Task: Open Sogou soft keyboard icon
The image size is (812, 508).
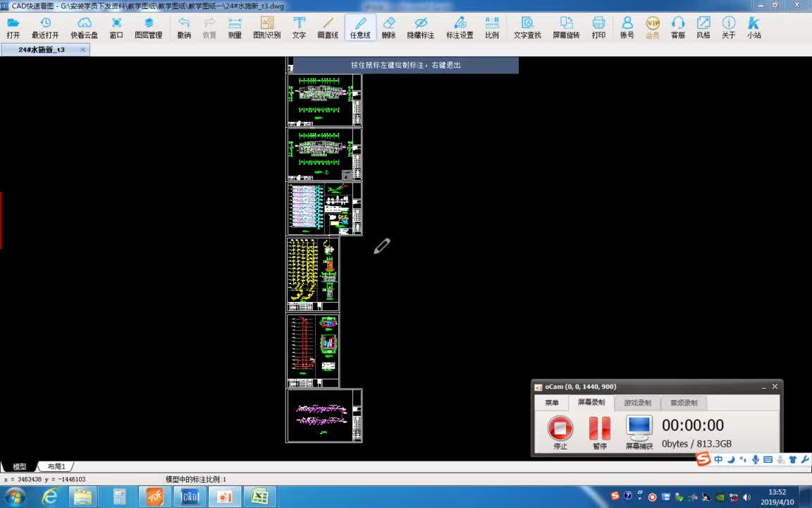Action: click(x=768, y=459)
